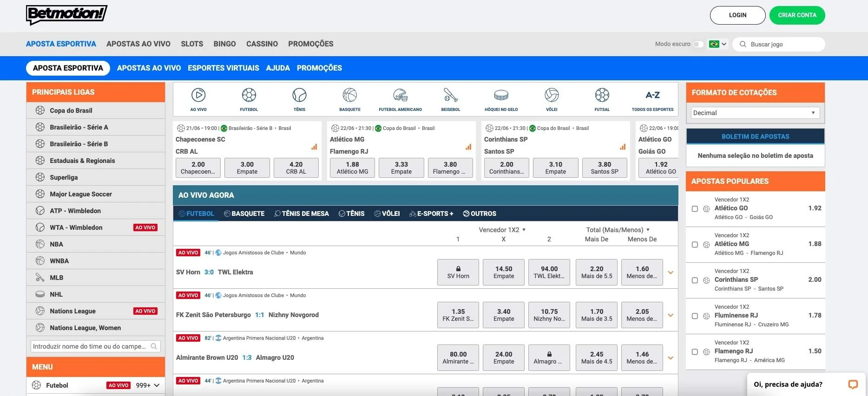Select the Vôlei ball icon
868x396 pixels.
pyautogui.click(x=552, y=95)
